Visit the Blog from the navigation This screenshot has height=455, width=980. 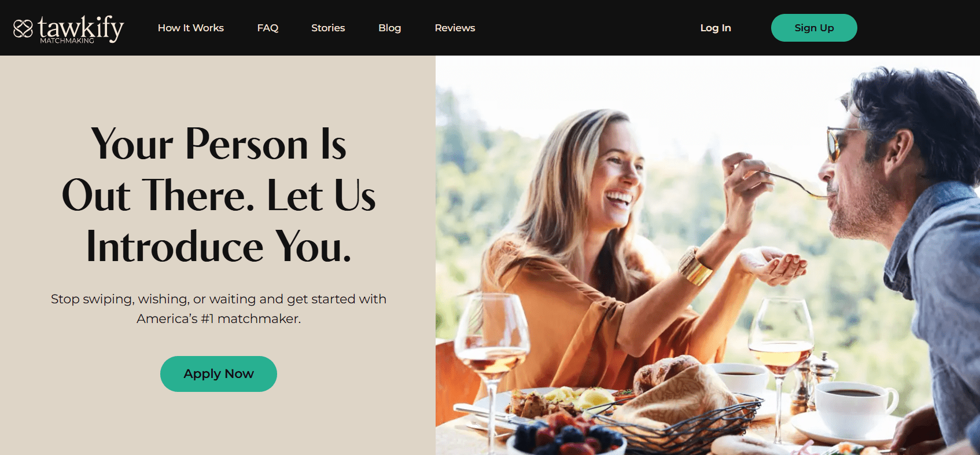pos(390,28)
